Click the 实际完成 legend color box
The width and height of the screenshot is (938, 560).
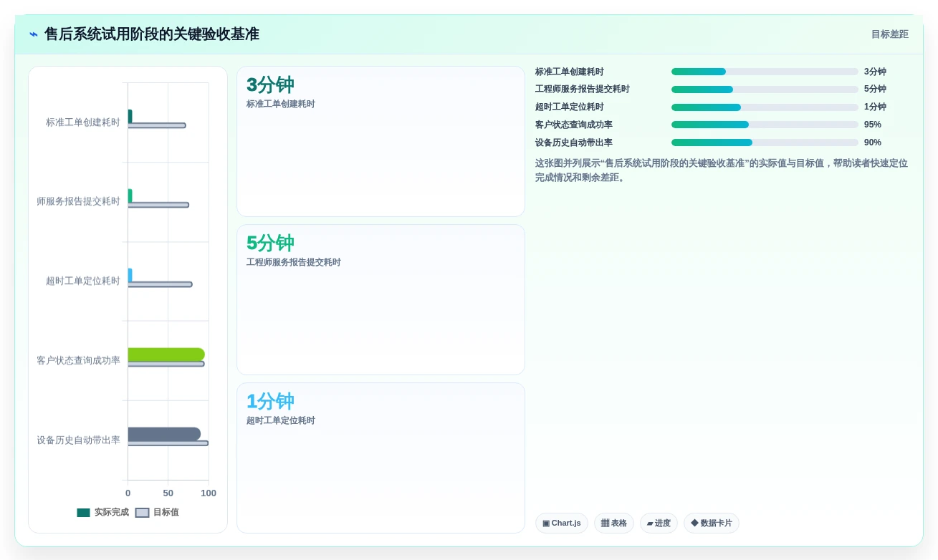[84, 513]
